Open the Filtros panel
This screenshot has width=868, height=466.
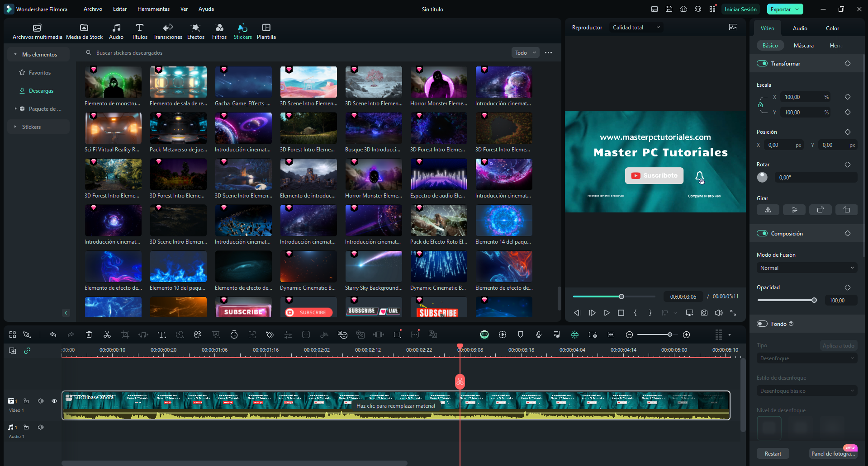pyautogui.click(x=219, y=32)
